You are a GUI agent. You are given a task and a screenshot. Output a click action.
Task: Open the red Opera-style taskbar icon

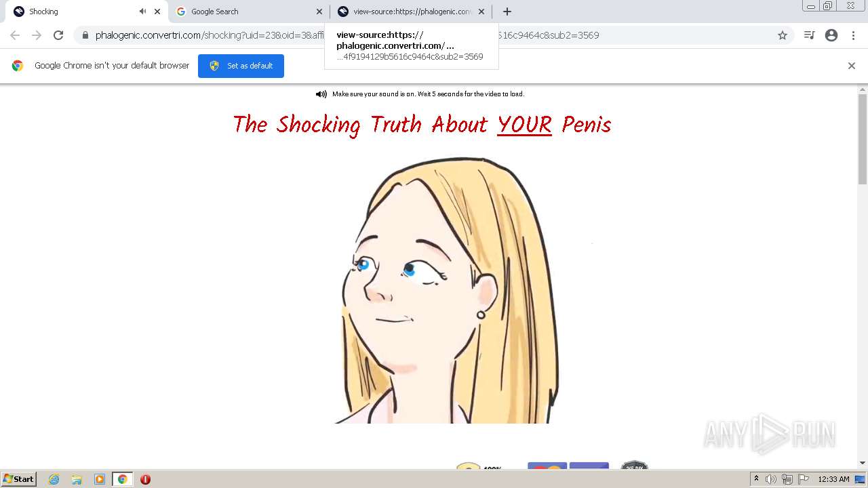[145, 479]
